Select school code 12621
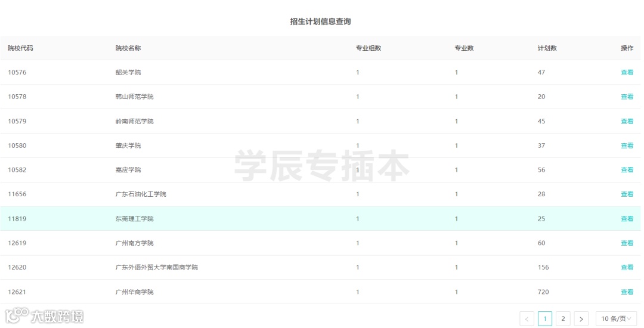Screen dimensions: 644x328 [x=17, y=292]
